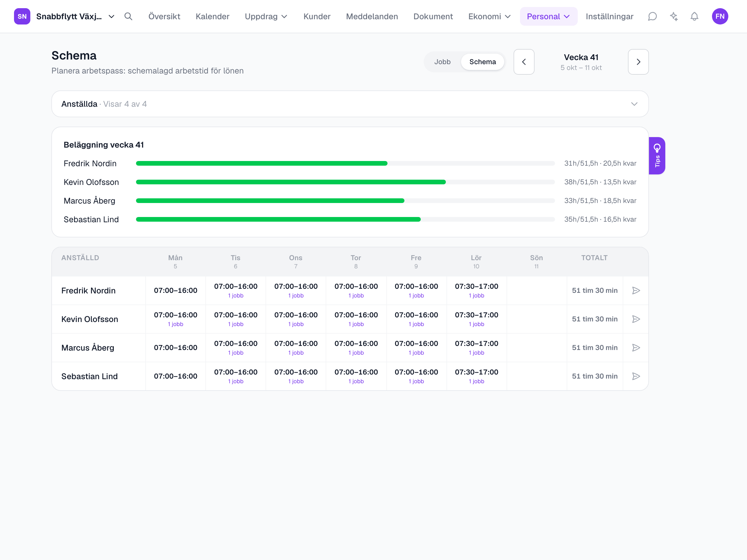Switch the view toggle to Jobb

(442, 62)
